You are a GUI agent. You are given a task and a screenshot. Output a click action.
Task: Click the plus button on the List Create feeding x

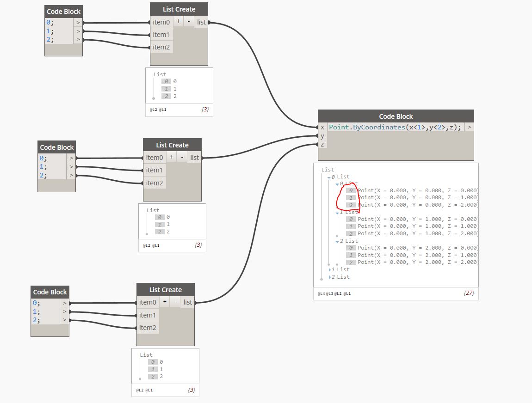179,22
